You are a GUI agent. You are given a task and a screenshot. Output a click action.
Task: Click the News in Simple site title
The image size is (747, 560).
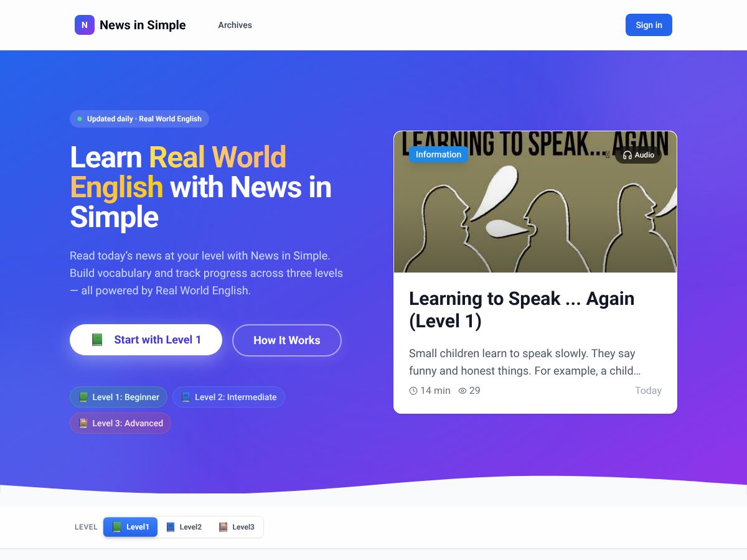click(143, 25)
